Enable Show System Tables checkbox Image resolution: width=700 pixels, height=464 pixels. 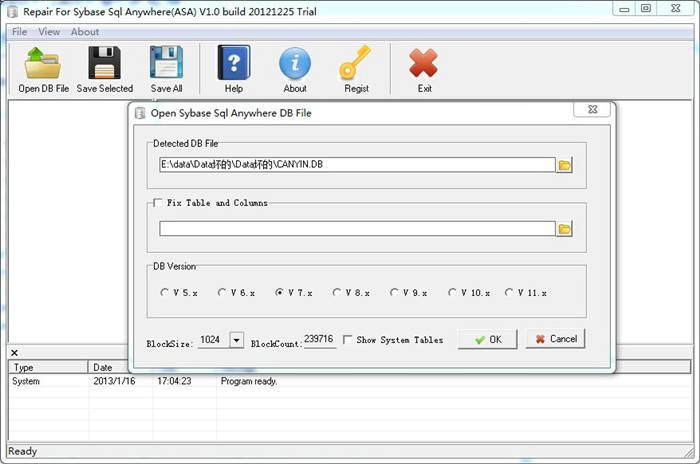[x=347, y=340]
